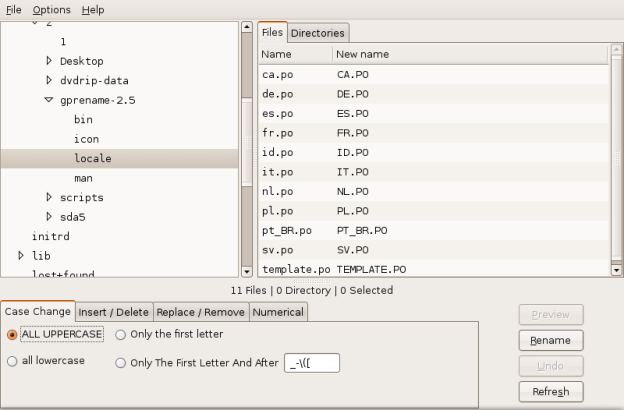Expand the scripts folder

pos(49,197)
